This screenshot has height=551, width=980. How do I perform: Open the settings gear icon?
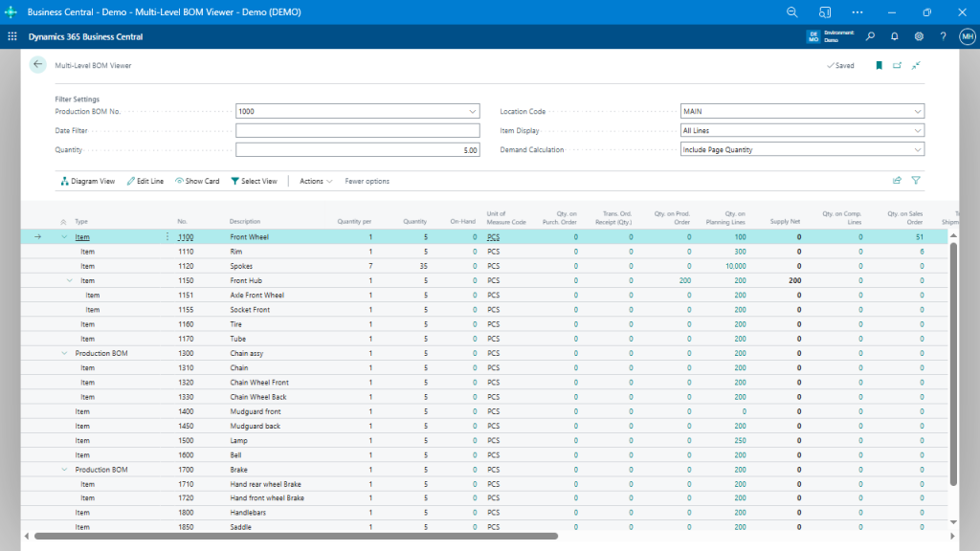coord(919,36)
